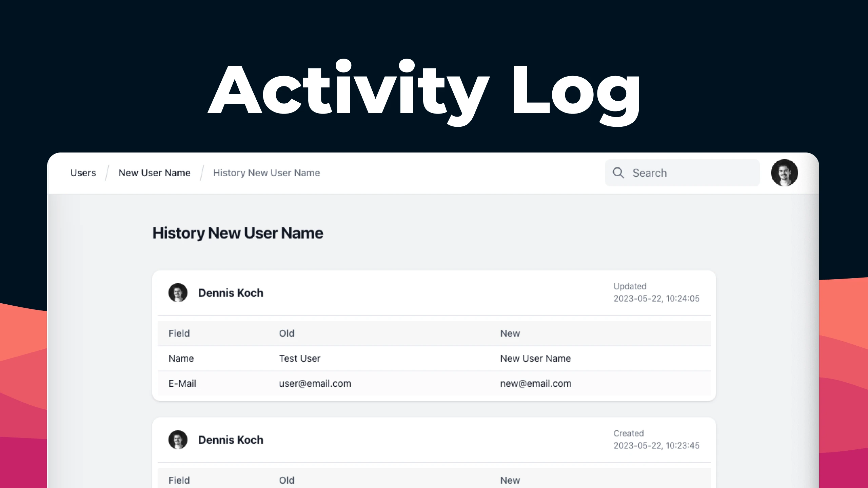The width and height of the screenshot is (868, 488).
Task: Click the New column header
Action: click(x=510, y=333)
